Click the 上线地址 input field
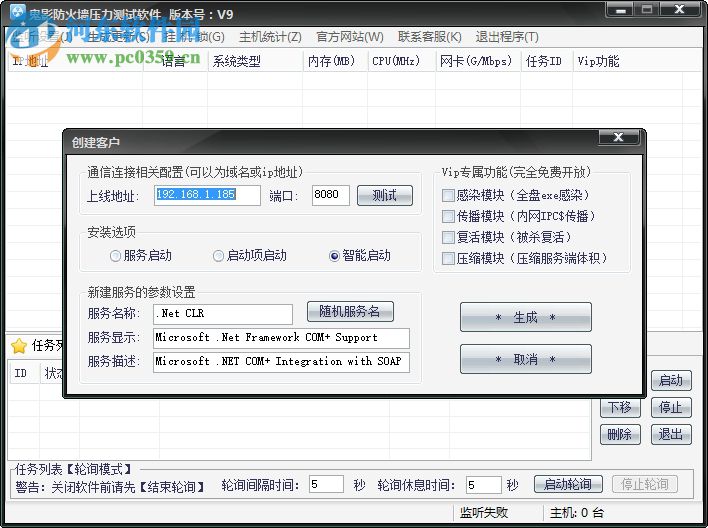 coord(207,195)
